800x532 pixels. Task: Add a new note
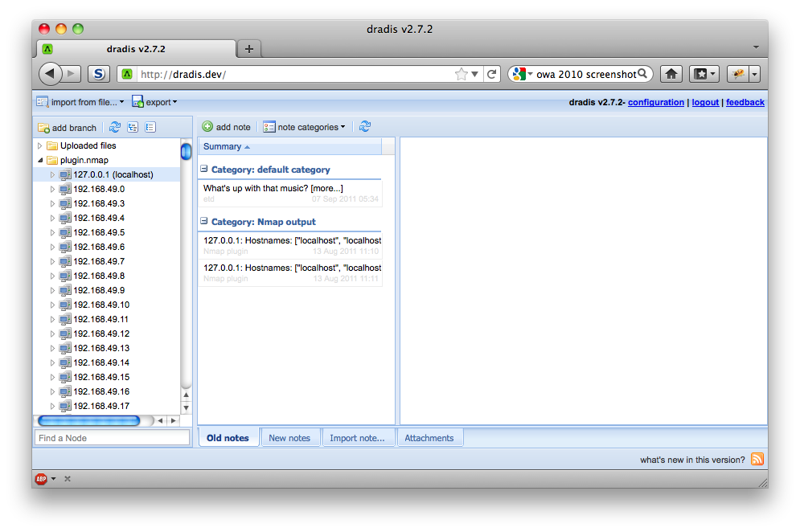[x=226, y=126]
